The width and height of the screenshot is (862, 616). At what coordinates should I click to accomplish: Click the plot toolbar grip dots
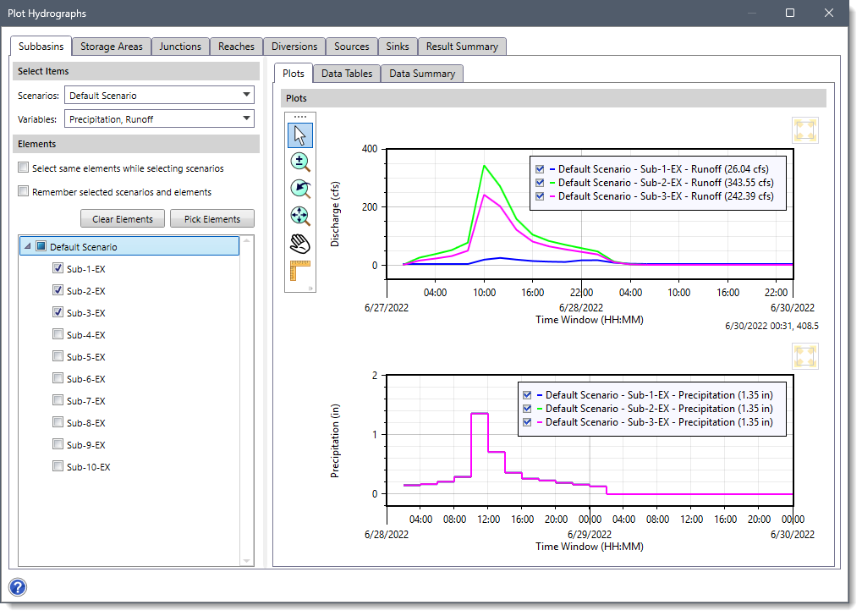300,117
